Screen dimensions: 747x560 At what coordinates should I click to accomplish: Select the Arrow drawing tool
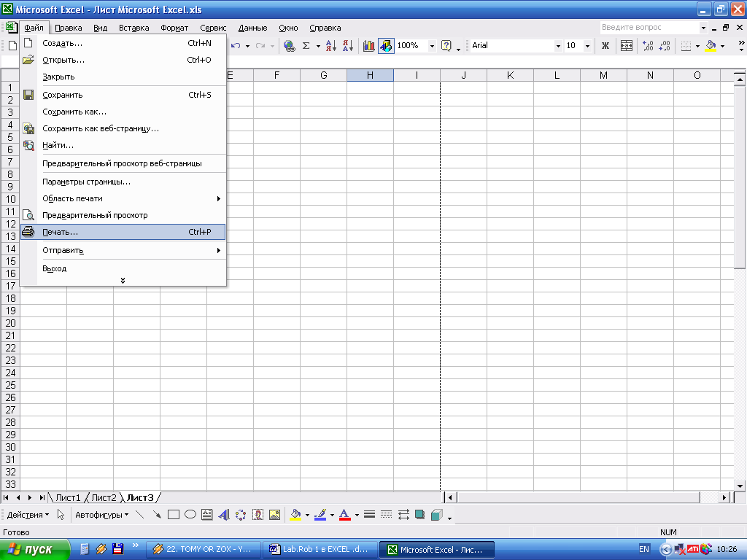click(156, 514)
